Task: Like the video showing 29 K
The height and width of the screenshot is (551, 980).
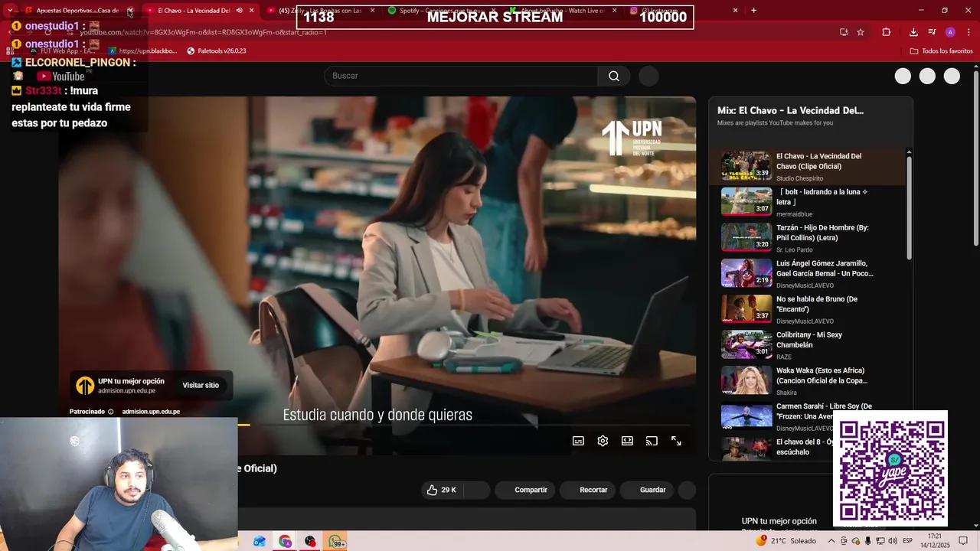Action: point(442,490)
